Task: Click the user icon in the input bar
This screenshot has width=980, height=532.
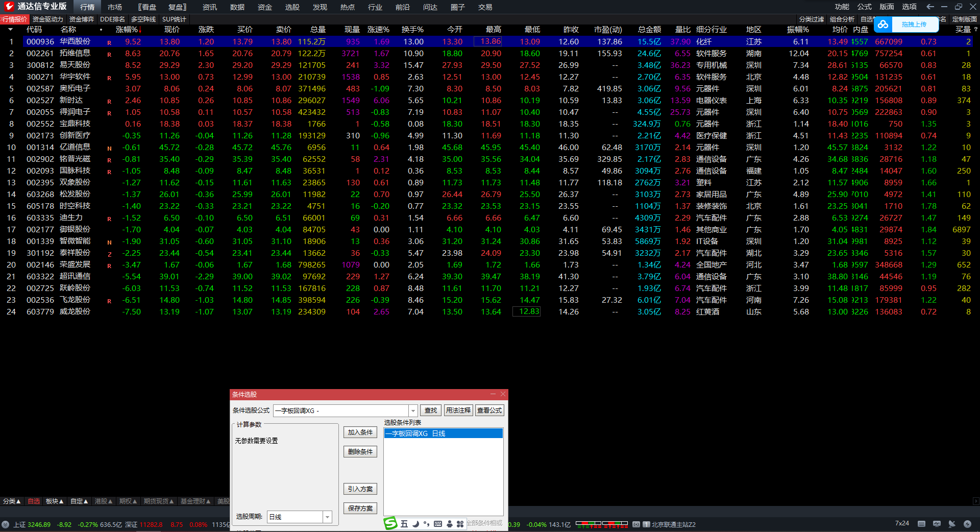Action: [x=449, y=524]
